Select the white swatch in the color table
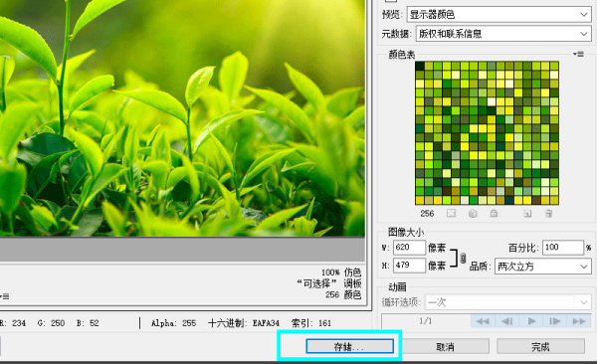Screen dimensions: 597x364 492,101
